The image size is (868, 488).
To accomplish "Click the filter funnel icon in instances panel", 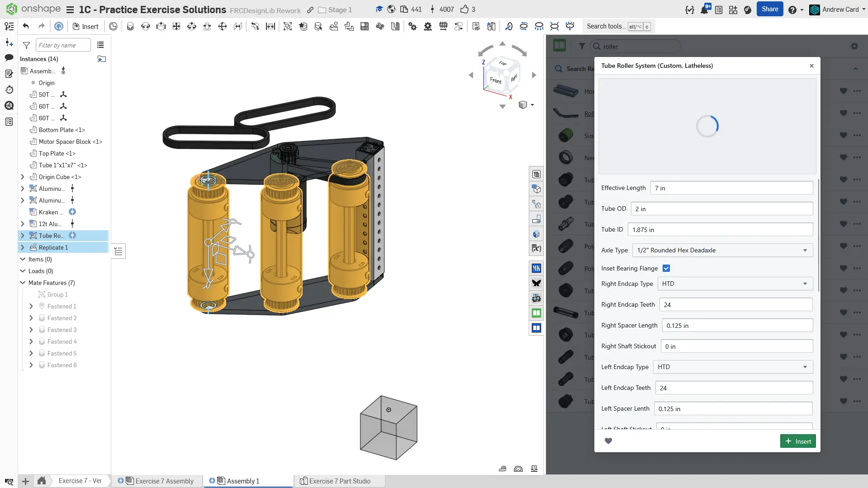I will [27, 45].
